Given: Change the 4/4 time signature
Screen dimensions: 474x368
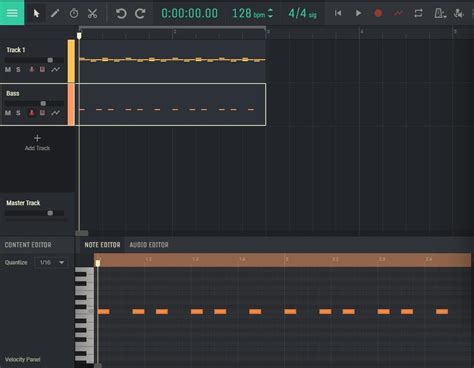Looking at the screenshot, I should (302, 13).
